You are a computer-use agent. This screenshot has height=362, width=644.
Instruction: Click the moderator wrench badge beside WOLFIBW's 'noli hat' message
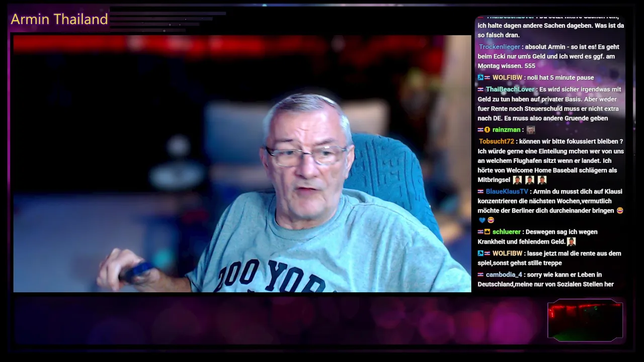(480, 78)
